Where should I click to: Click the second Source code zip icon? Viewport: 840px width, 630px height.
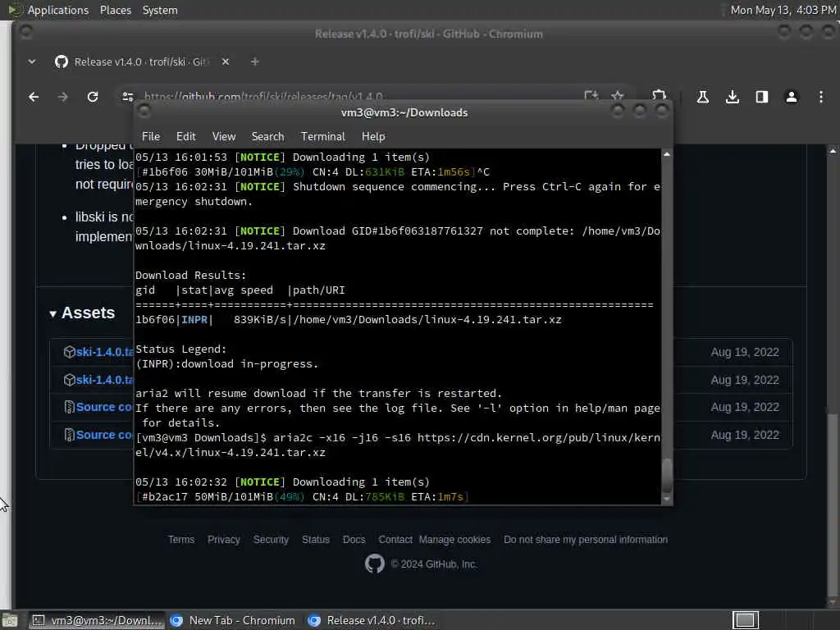(x=69, y=435)
